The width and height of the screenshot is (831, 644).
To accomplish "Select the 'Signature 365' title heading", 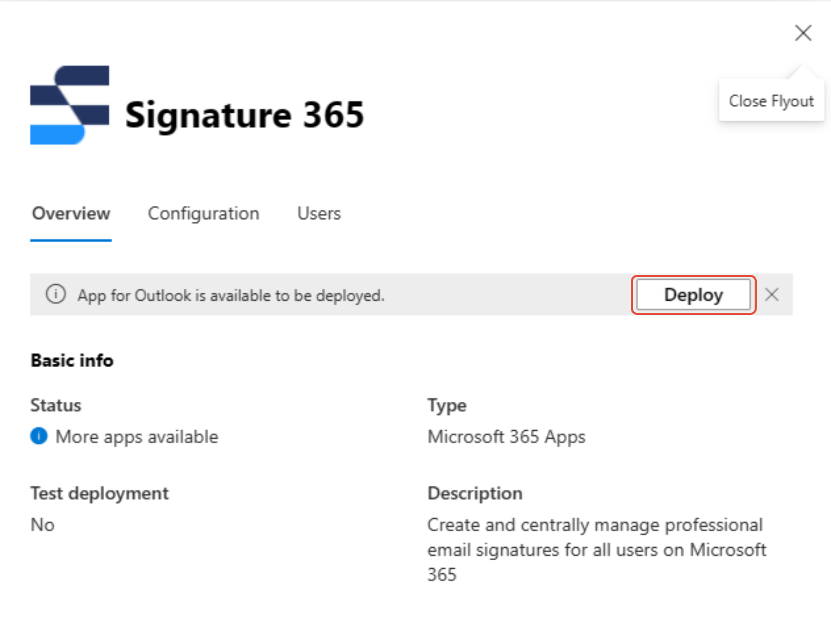I will pos(244,114).
